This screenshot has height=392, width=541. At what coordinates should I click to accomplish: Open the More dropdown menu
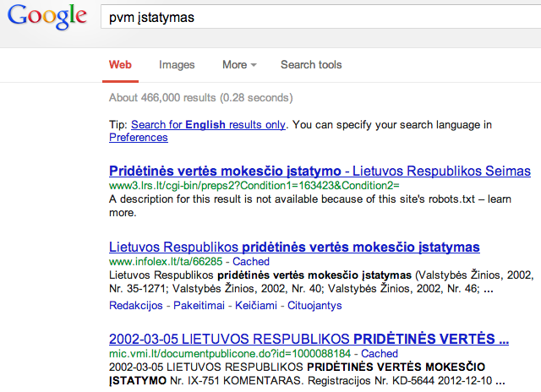[239, 65]
